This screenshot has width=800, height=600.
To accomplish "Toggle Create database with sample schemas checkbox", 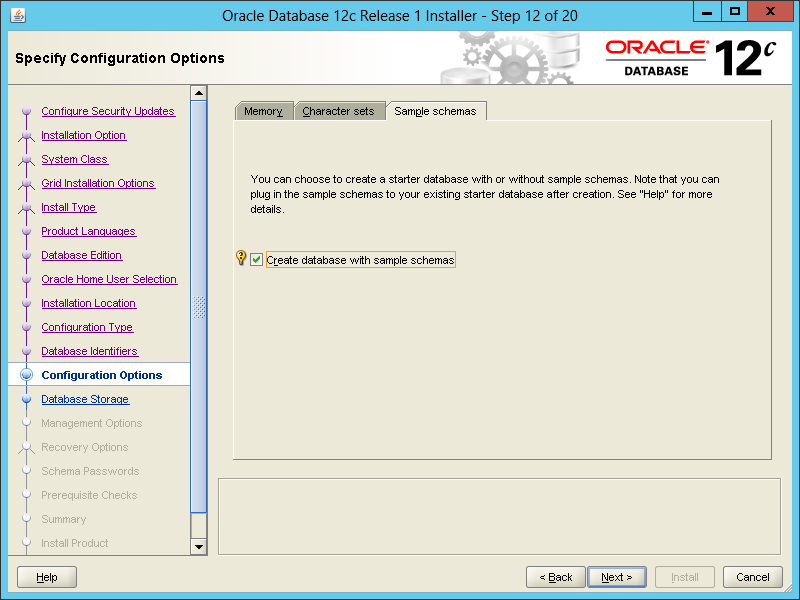I will [x=256, y=260].
